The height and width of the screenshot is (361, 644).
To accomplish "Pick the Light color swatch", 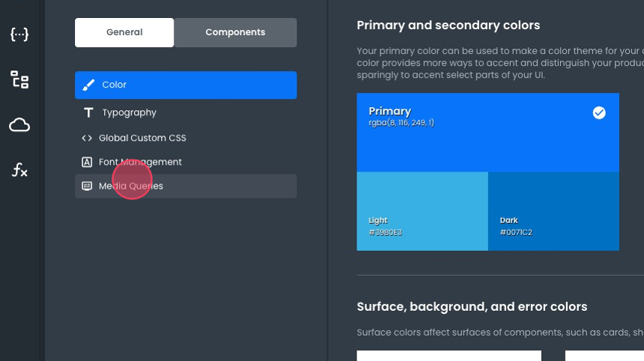I will 422,210.
